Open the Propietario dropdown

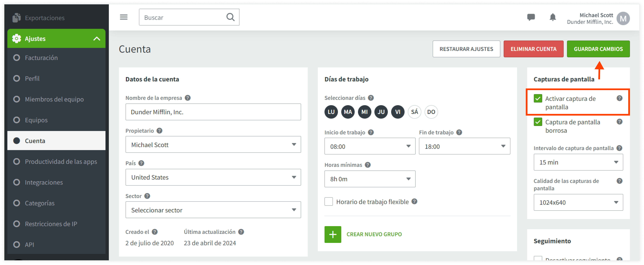pos(213,145)
